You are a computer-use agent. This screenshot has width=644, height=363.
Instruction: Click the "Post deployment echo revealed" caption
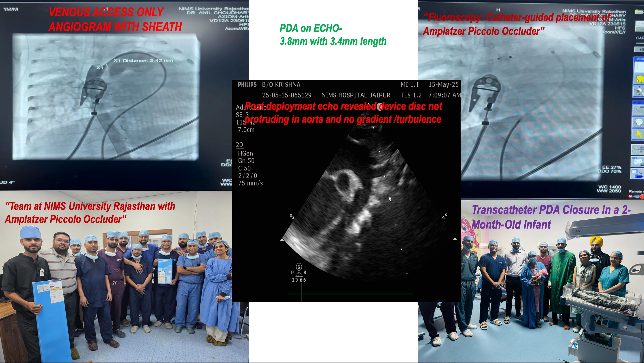(311, 106)
